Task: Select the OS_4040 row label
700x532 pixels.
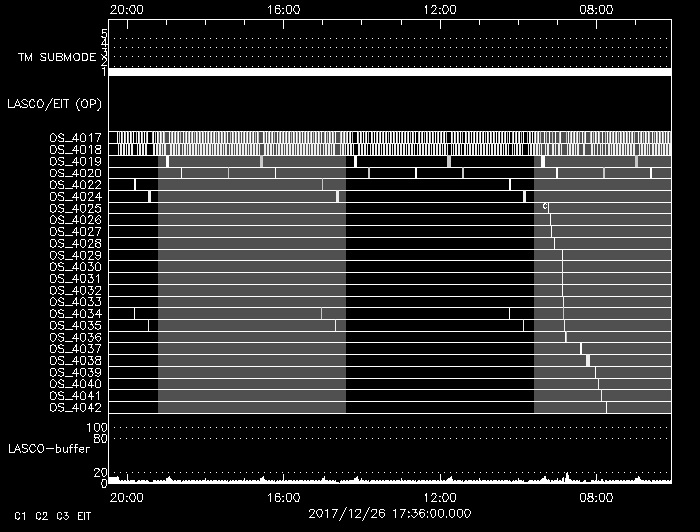Action: pyautogui.click(x=75, y=384)
